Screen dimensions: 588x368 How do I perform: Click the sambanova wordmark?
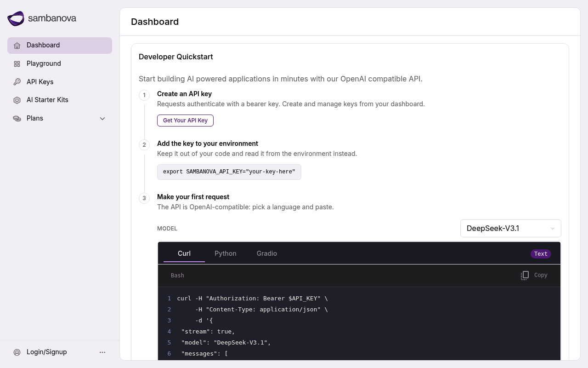(52, 18)
